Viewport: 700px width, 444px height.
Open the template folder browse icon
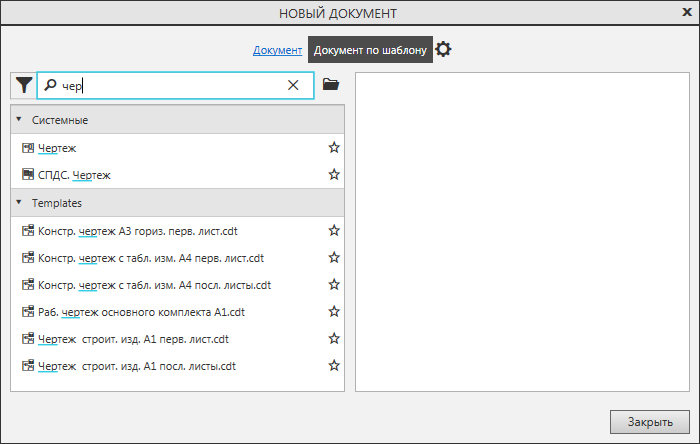click(331, 85)
